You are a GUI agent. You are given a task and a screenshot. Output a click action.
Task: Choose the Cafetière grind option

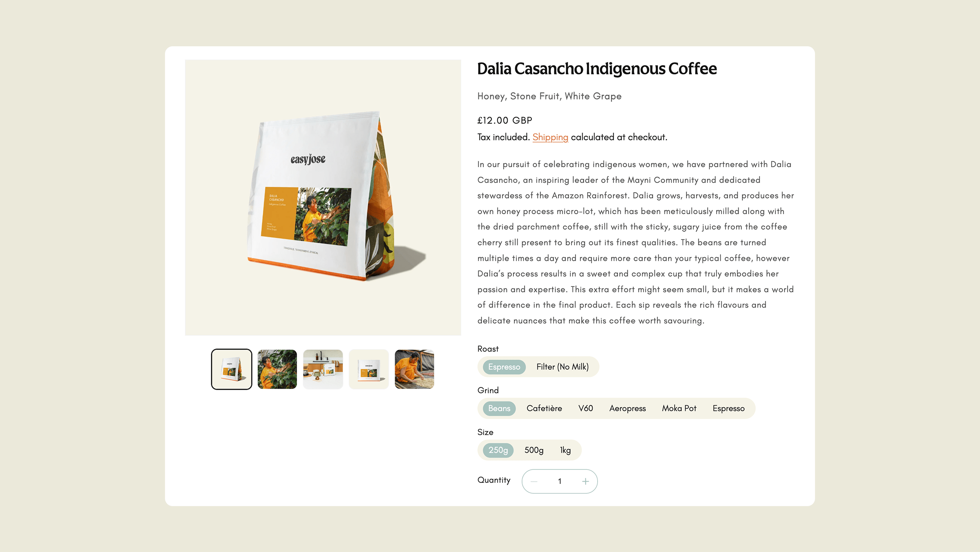coord(544,408)
